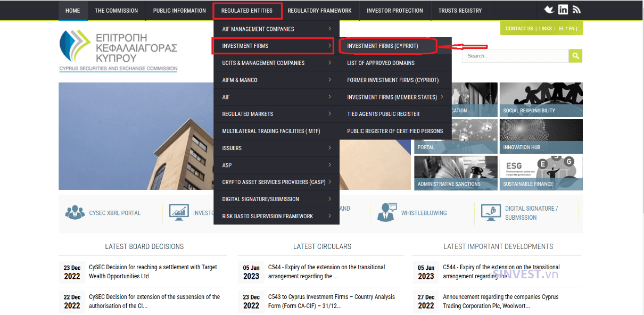Open the Regulated Entities menu
Screen dimensions: 644x315
(246, 11)
